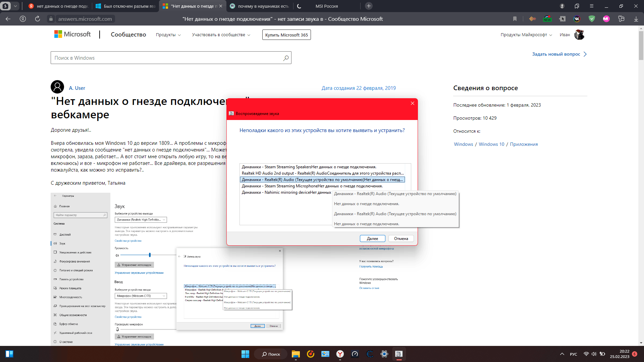
Task: Click address bar answers.microsoft.com
Action: coord(85,19)
